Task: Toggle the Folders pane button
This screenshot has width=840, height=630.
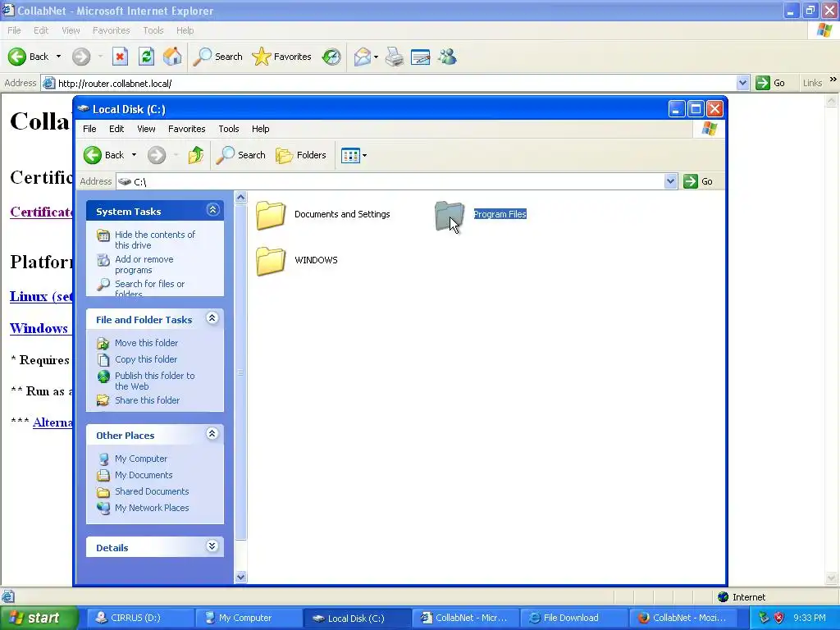Action: pyautogui.click(x=301, y=155)
